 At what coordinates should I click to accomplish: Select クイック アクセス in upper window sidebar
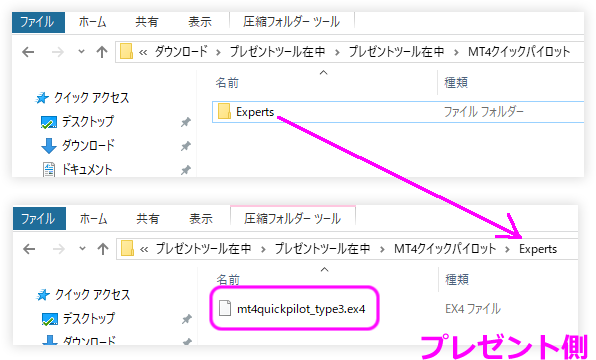(91, 98)
